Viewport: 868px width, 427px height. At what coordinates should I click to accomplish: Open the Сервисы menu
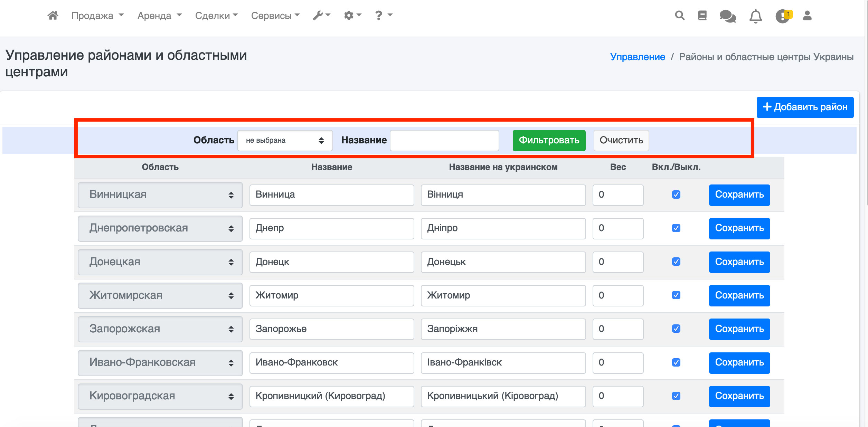(x=275, y=16)
